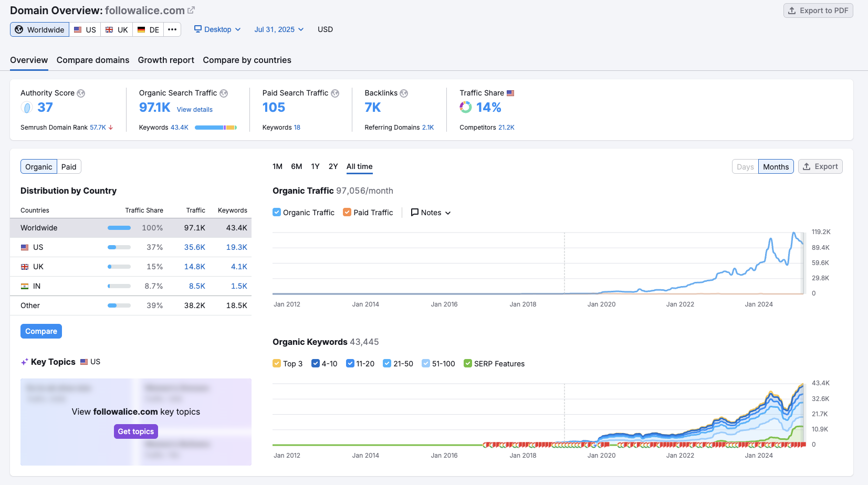This screenshot has height=485, width=868.
Task: Select the All time range
Action: click(359, 166)
